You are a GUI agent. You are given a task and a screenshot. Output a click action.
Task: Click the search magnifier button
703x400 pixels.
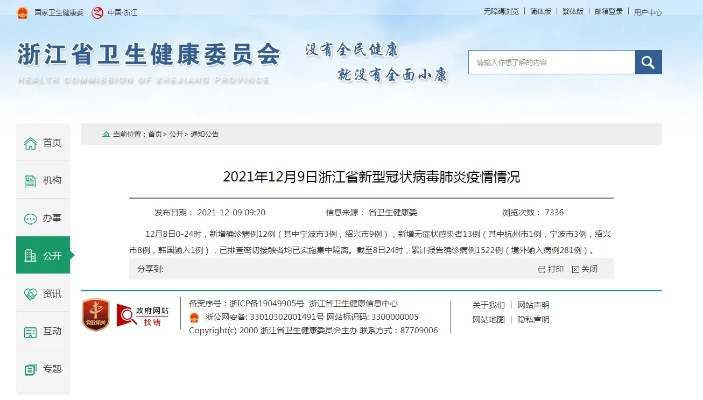pyautogui.click(x=648, y=62)
